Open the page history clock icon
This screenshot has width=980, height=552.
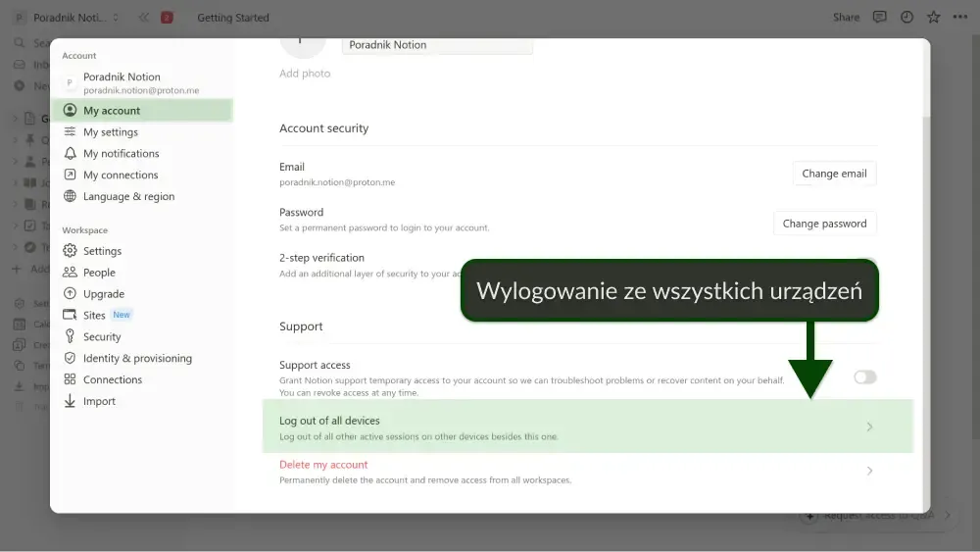(x=906, y=18)
